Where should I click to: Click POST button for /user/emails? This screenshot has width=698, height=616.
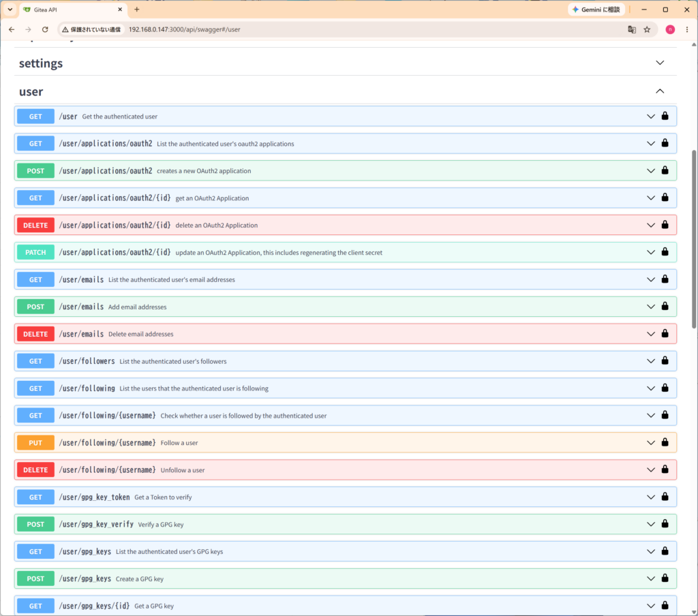tap(35, 307)
